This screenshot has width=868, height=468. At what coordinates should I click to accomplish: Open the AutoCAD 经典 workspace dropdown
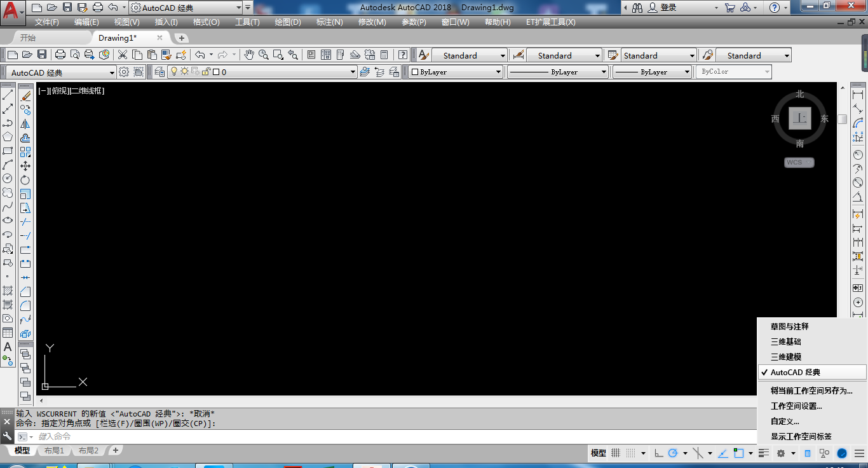[62, 72]
